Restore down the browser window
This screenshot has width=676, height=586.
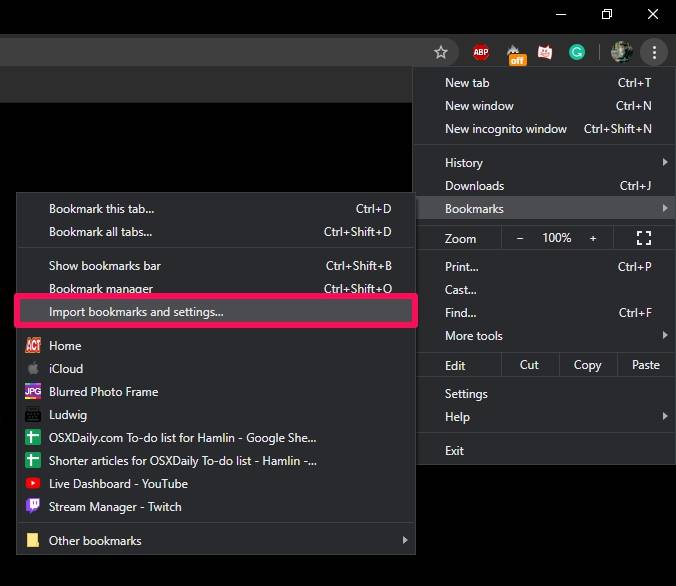click(607, 14)
